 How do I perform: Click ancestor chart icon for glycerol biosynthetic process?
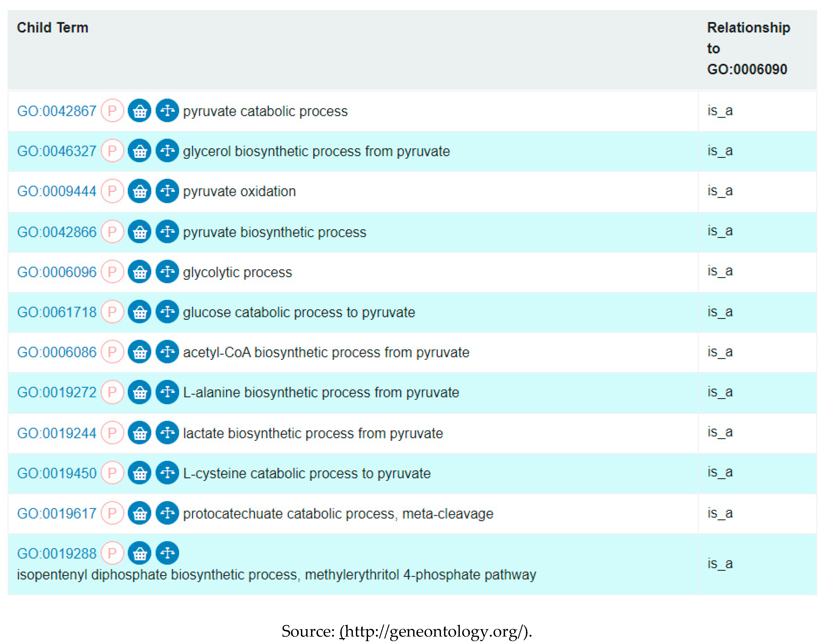click(x=167, y=151)
